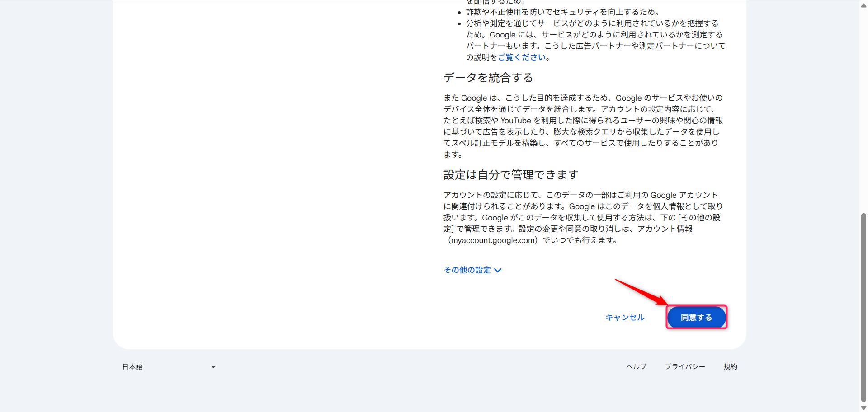Open the 規約 footer link

click(x=731, y=366)
